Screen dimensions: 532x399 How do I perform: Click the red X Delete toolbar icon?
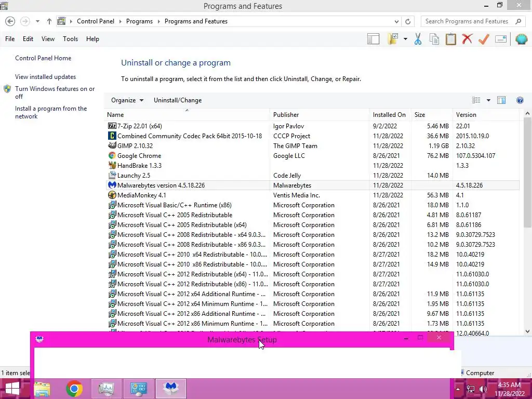(x=467, y=39)
